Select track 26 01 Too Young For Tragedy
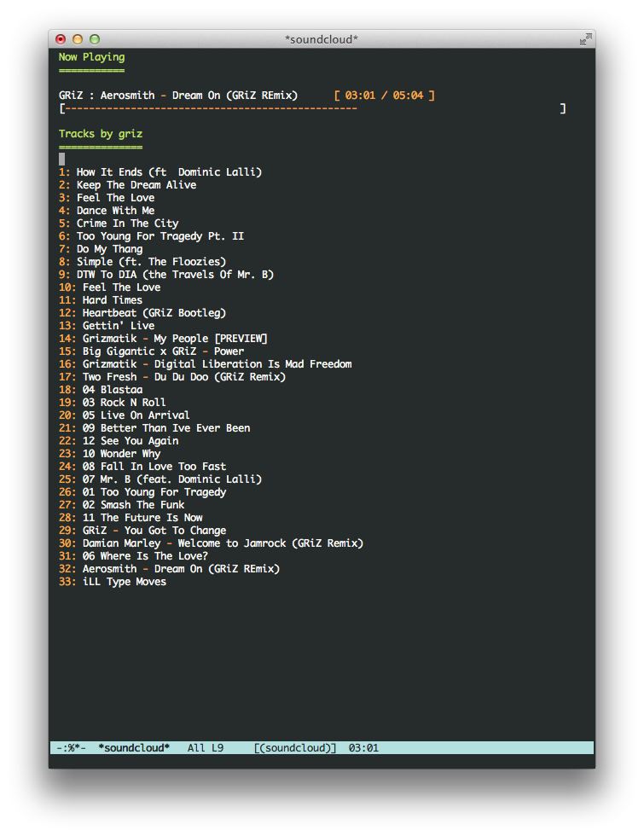Viewport: 644px width, 836px height. point(142,492)
